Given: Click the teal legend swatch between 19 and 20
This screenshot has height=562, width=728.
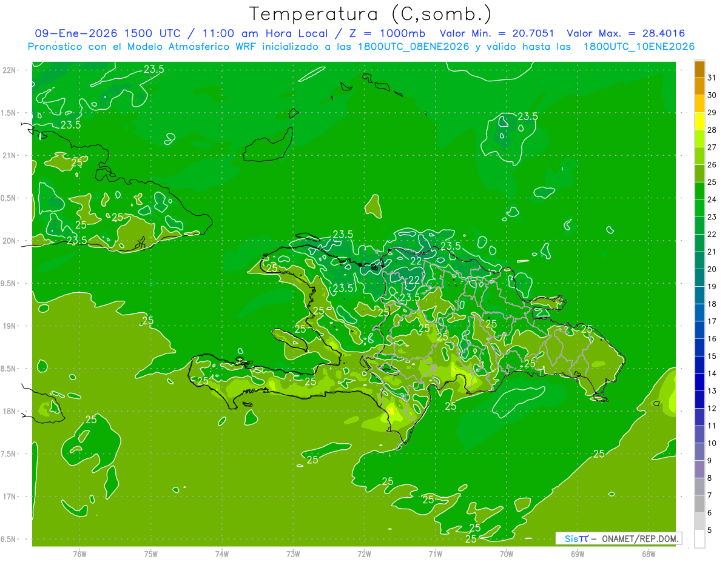Looking at the screenshot, I should [699, 278].
